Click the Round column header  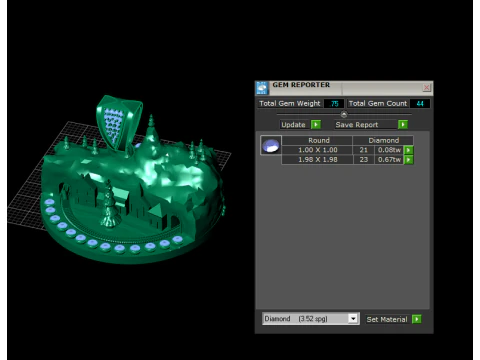317,140
